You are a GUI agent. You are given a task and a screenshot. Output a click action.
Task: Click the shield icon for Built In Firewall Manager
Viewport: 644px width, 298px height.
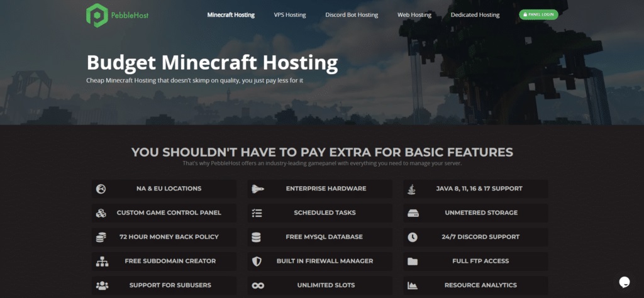(x=257, y=262)
